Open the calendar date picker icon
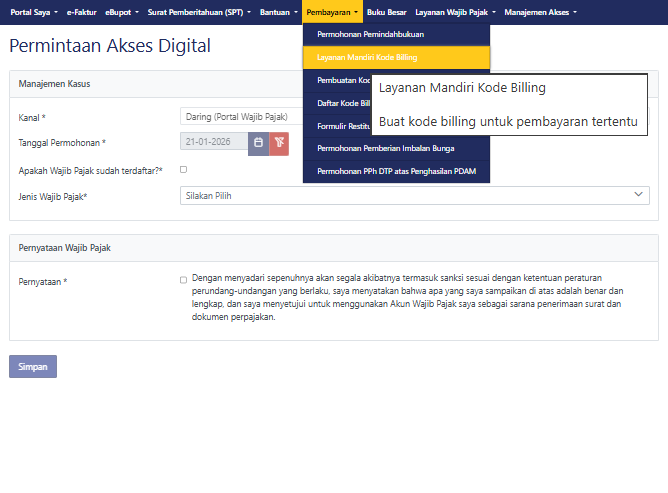 (258, 143)
